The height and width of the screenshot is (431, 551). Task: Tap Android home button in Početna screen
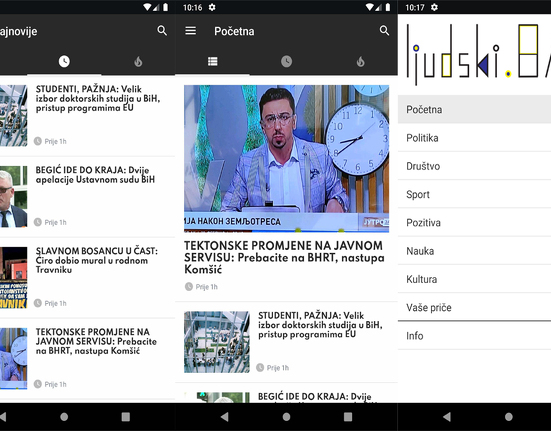pyautogui.click(x=286, y=417)
